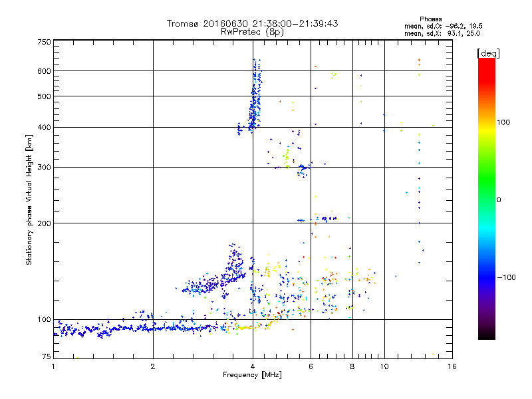This screenshot has width=532, height=399.
Task: Click the y-axis tick label '300'
Action: [x=44, y=168]
